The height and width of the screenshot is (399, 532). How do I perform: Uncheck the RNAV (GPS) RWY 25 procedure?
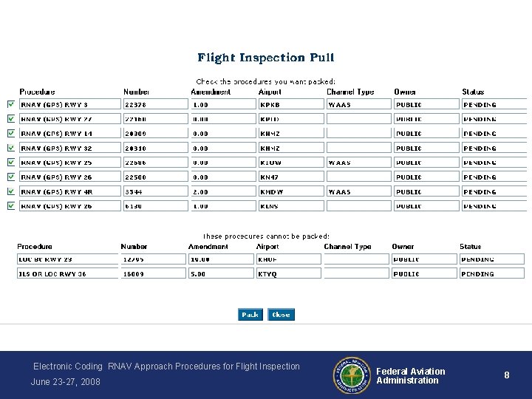10,163
